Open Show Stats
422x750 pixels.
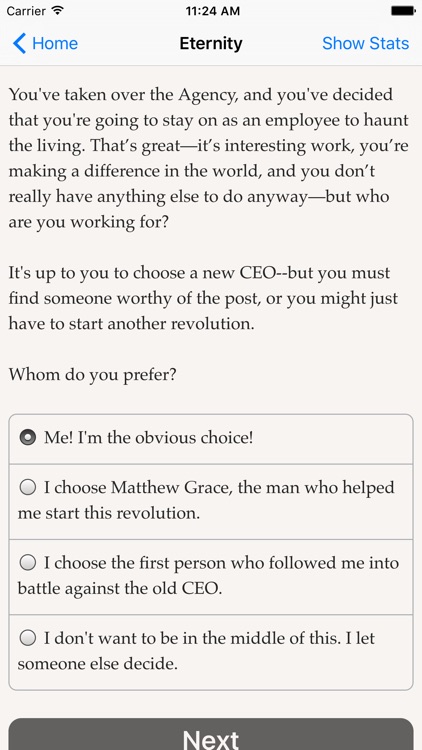[x=366, y=44]
